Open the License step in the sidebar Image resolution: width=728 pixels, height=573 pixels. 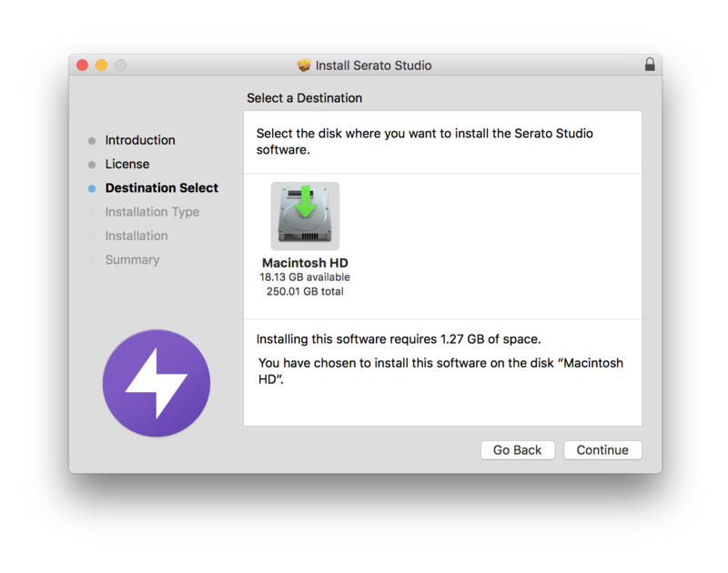(127, 164)
